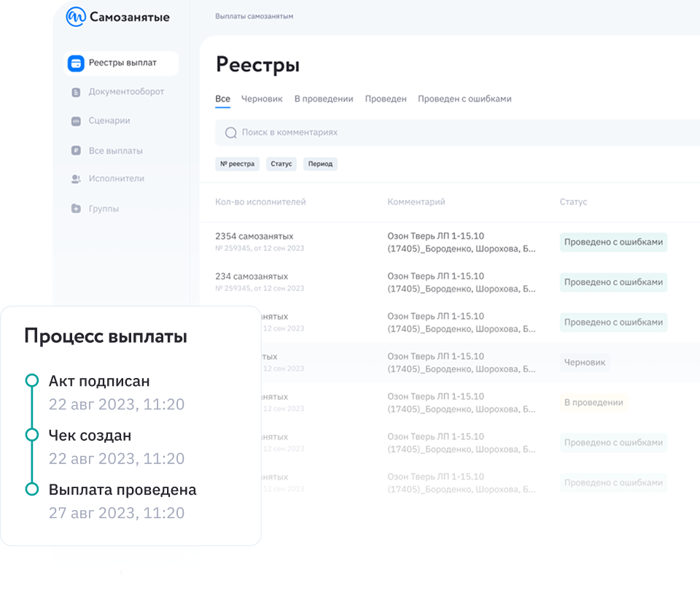Click the Выплаты самозанятым breadcrumb
Viewport: 700px width, 602px height.
[254, 16]
